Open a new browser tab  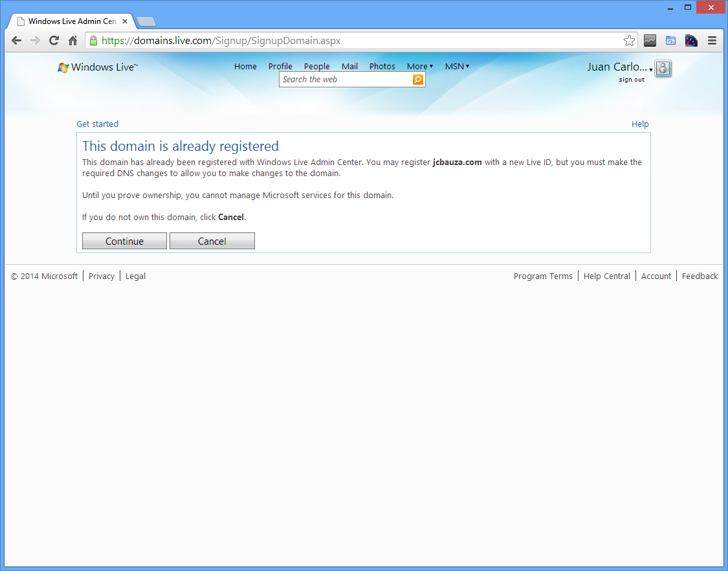pos(146,21)
